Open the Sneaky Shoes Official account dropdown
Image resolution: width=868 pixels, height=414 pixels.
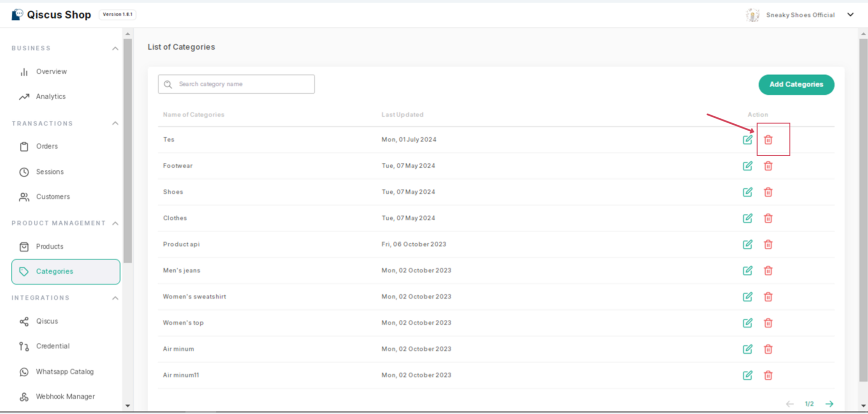(850, 15)
